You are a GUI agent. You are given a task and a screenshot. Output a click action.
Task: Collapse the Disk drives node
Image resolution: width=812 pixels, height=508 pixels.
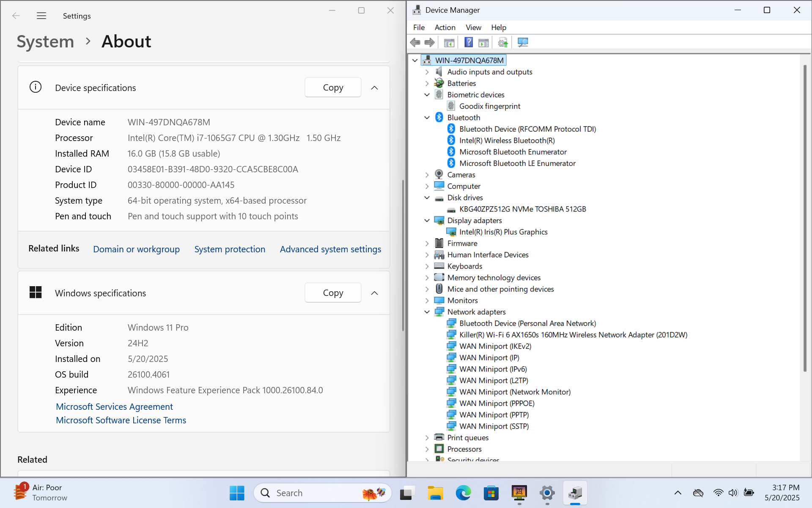tap(427, 198)
